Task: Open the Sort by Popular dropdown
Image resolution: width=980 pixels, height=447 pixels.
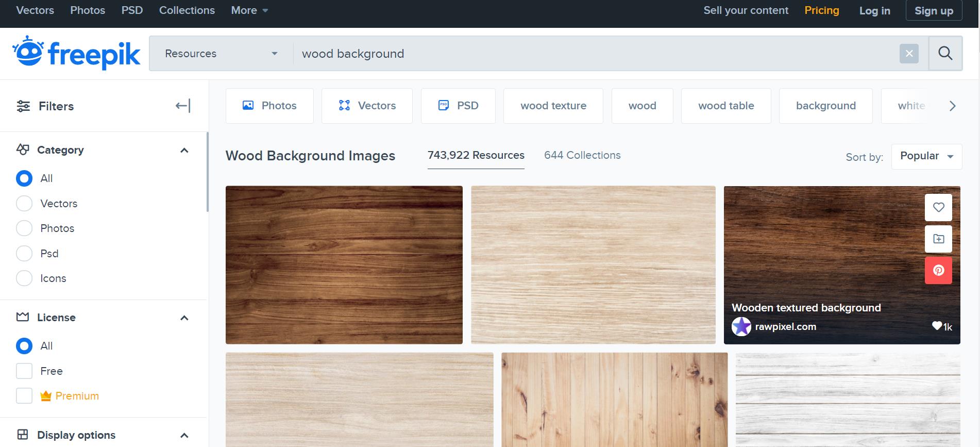Action: click(x=926, y=156)
